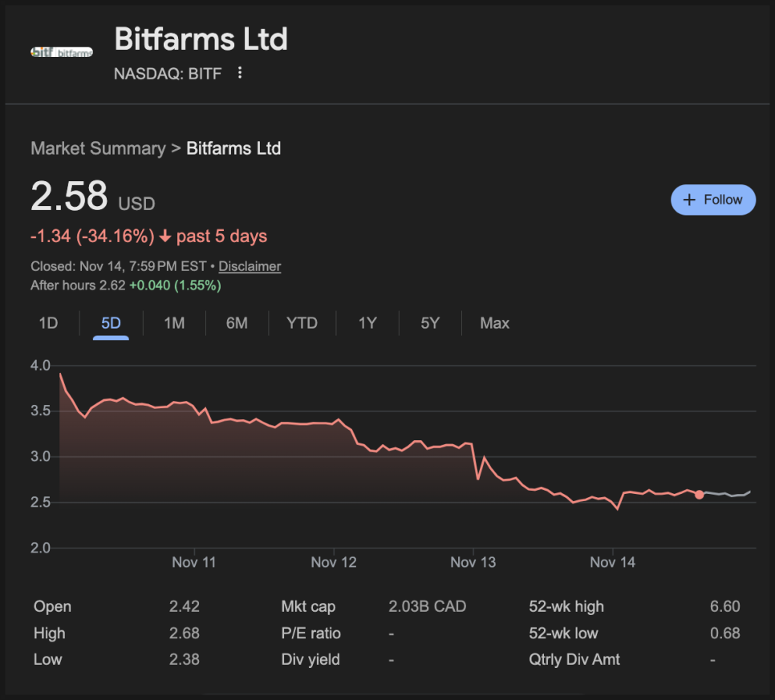The image size is (775, 700).
Task: Switch to the 5Y chart view
Action: [x=431, y=323]
